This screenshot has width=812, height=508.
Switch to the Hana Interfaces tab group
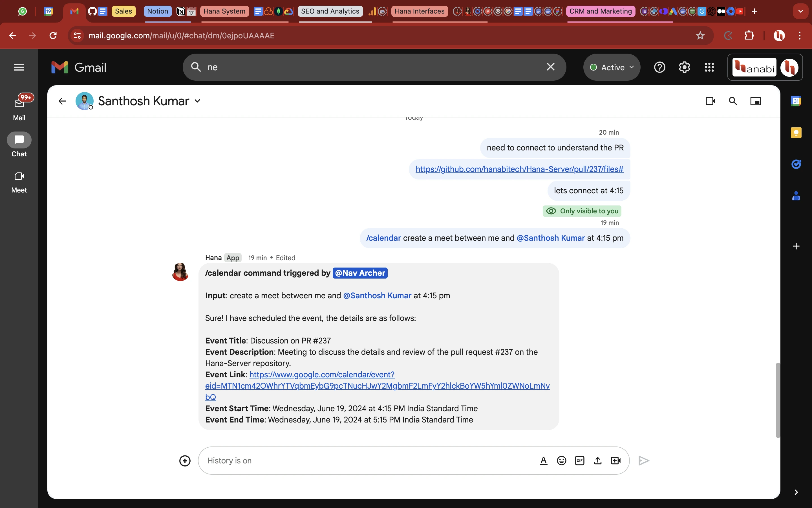pos(420,11)
